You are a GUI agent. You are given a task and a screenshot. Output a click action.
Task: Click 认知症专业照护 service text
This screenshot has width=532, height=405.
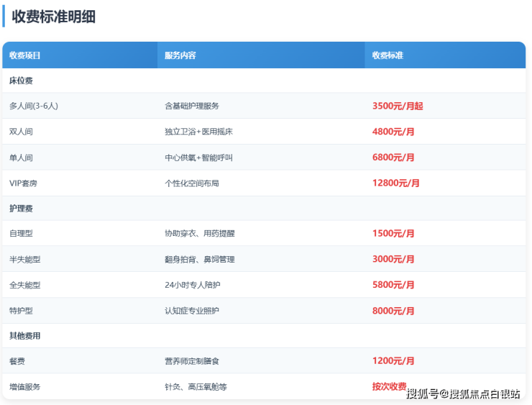(x=192, y=311)
